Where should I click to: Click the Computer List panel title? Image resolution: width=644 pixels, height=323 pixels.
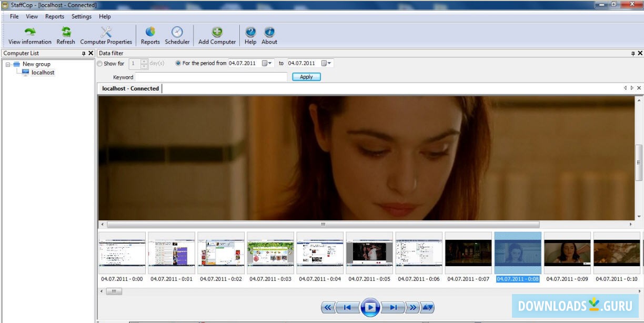21,53
